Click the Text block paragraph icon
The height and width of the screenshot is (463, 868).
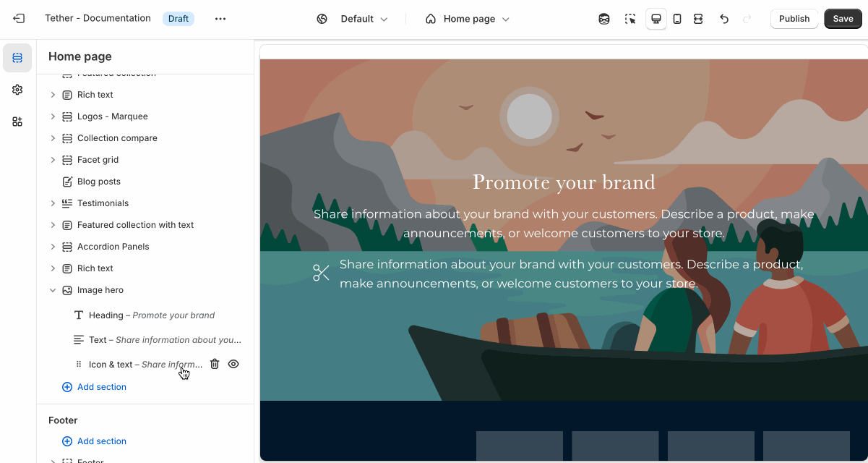click(79, 339)
